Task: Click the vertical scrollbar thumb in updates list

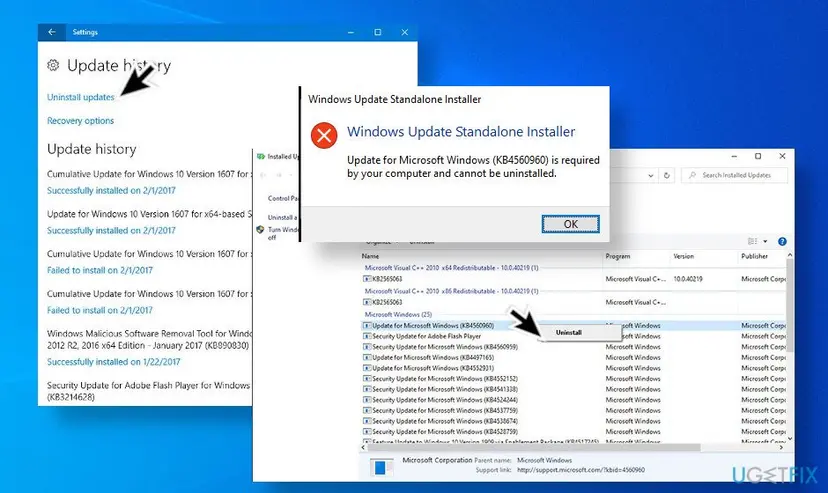Action: 789,305
